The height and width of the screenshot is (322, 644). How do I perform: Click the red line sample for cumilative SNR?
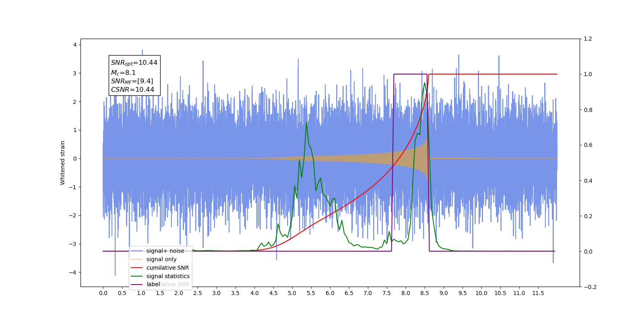(x=137, y=268)
